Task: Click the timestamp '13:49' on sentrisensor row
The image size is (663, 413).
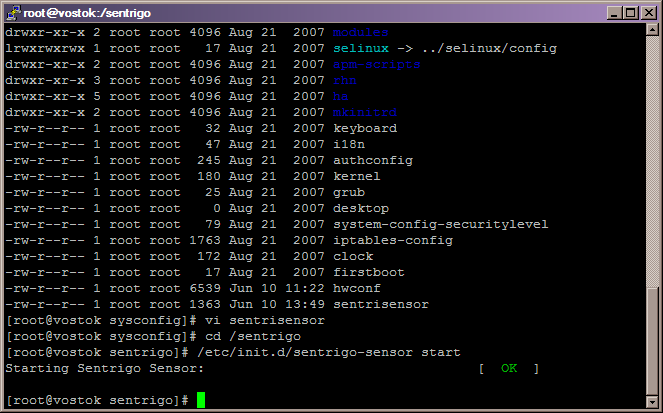Action: [x=304, y=305]
